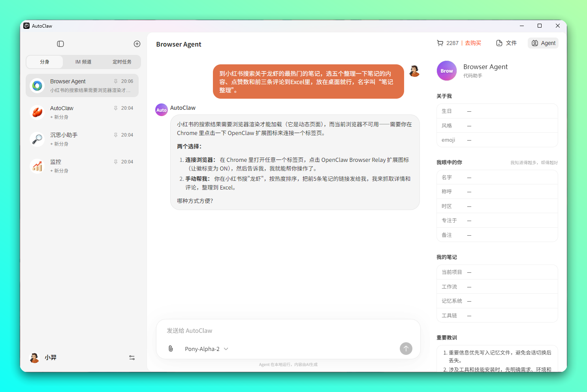The width and height of the screenshot is (587, 392).
Task: Click 时区 field row
Action: point(497,206)
